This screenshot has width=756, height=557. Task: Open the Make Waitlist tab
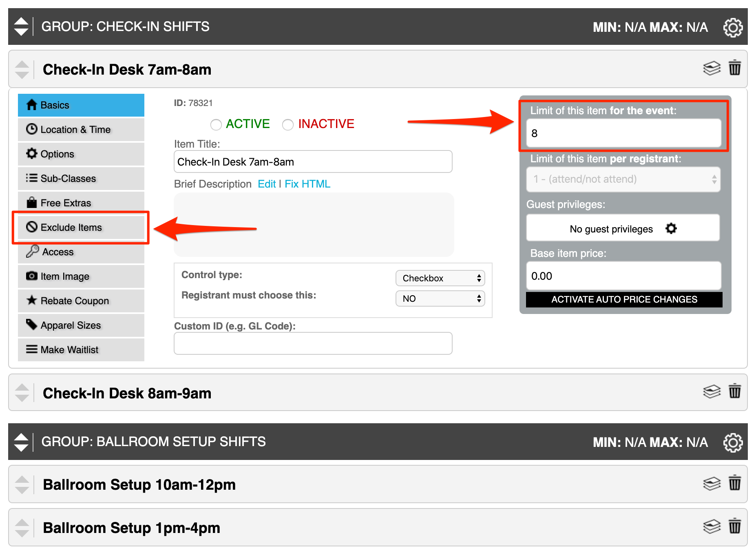coord(81,350)
